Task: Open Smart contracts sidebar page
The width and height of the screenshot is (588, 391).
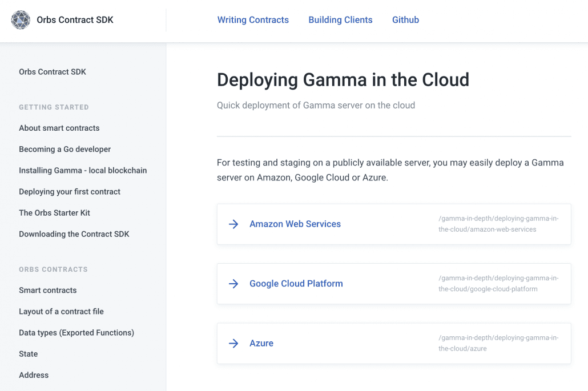Action: (x=47, y=291)
